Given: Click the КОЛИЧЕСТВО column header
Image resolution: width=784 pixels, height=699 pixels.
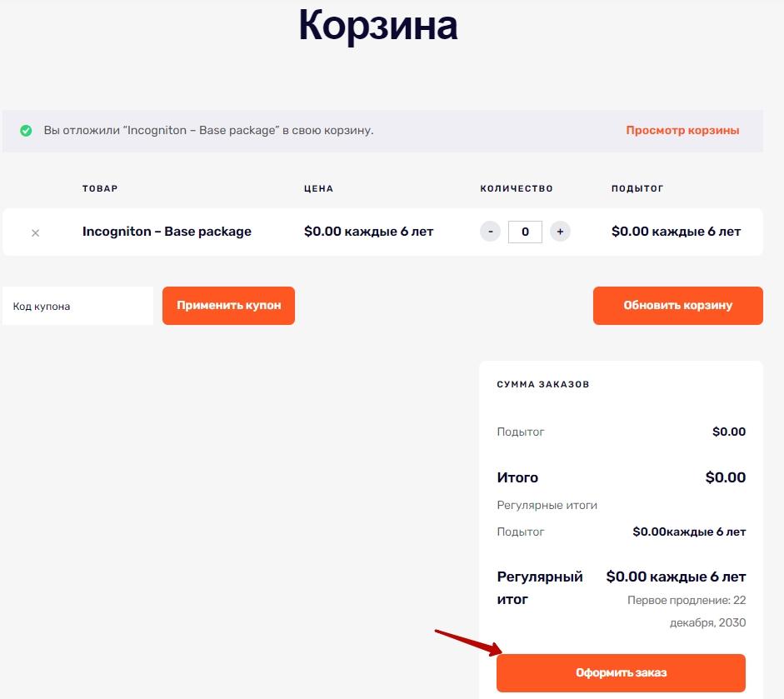Looking at the screenshot, I should pyautogui.click(x=517, y=188).
